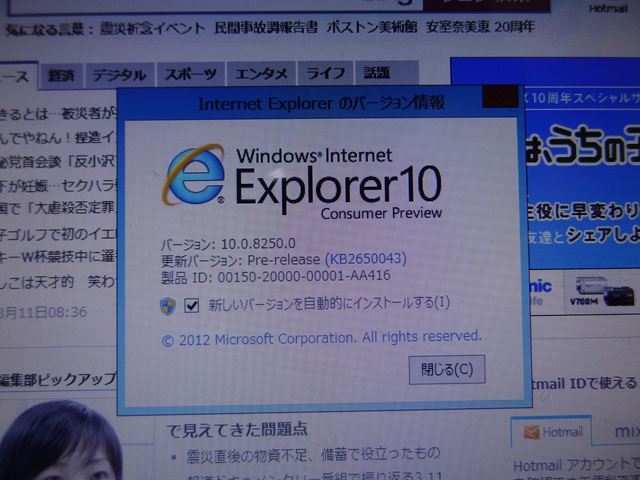
Task: Open the W杯競技中に news headline
Action: tap(58, 257)
